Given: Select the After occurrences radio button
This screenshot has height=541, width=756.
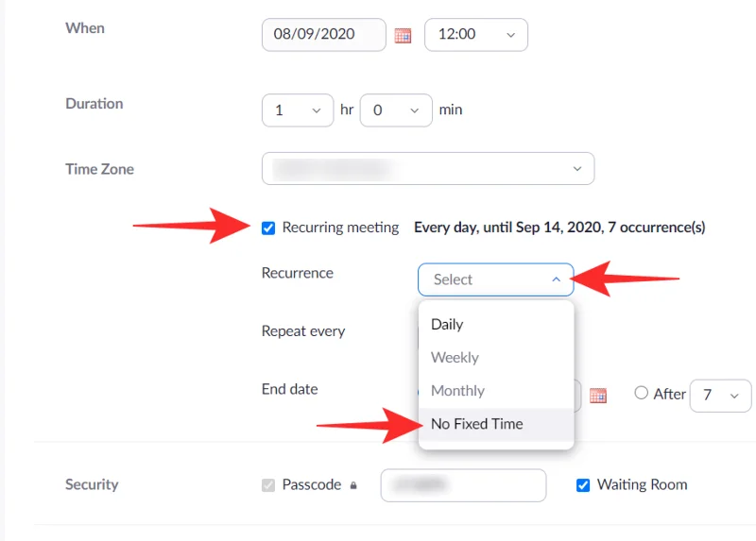Looking at the screenshot, I should 642,394.
